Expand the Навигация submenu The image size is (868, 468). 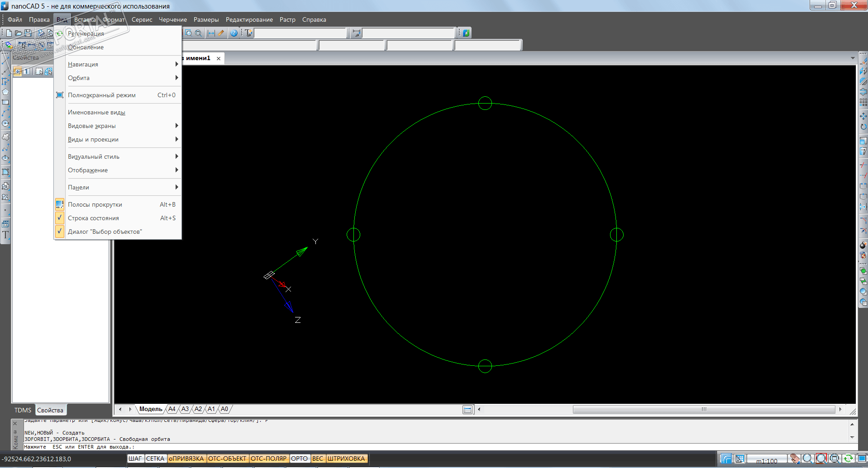[118, 64]
